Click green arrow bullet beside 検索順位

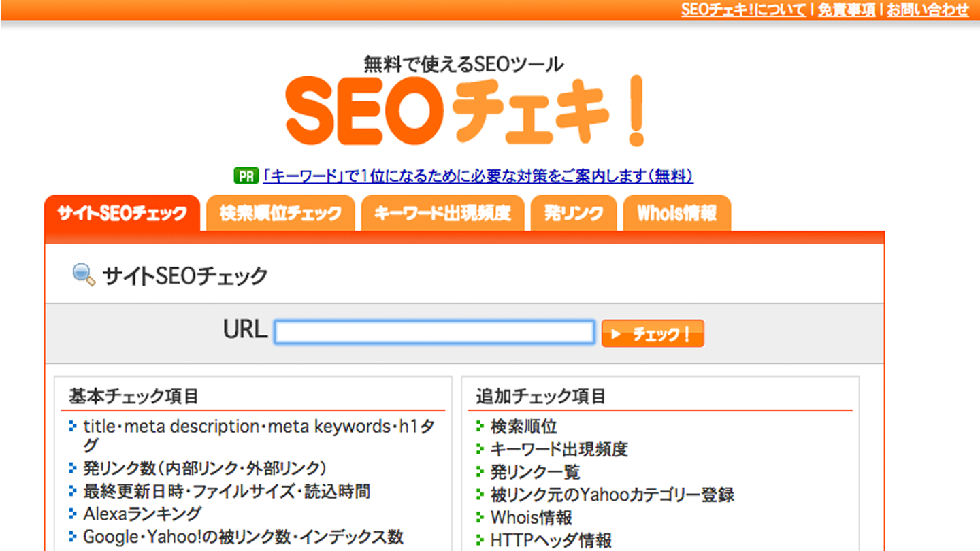480,427
